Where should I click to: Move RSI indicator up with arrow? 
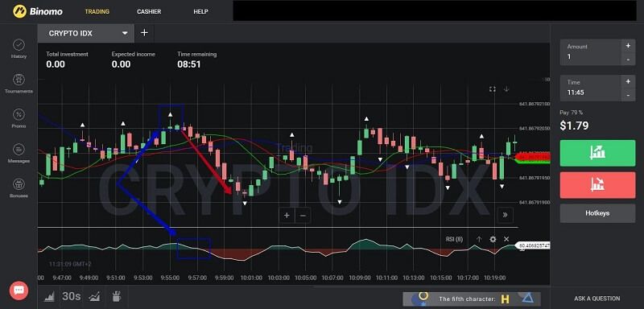click(x=479, y=239)
